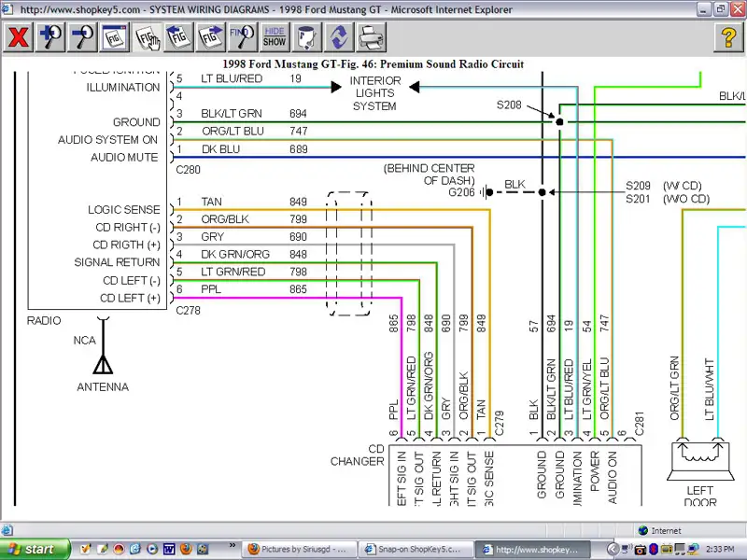Click the blue refresh arrows icon
The width and height of the screenshot is (747, 560).
[x=339, y=37]
